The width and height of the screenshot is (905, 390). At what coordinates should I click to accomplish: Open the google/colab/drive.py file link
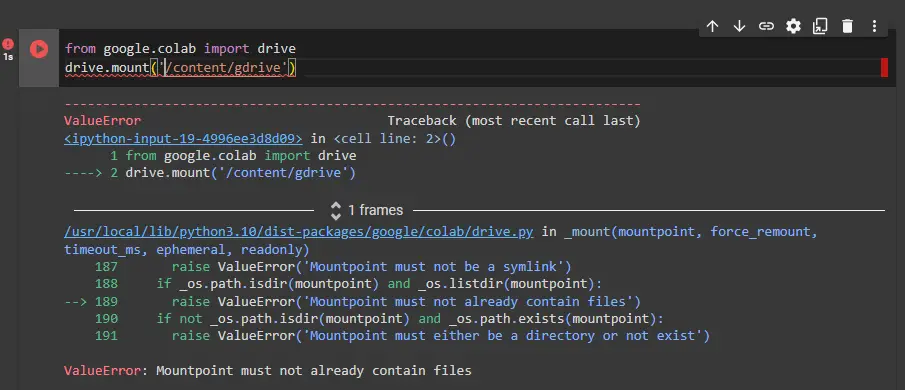298,232
